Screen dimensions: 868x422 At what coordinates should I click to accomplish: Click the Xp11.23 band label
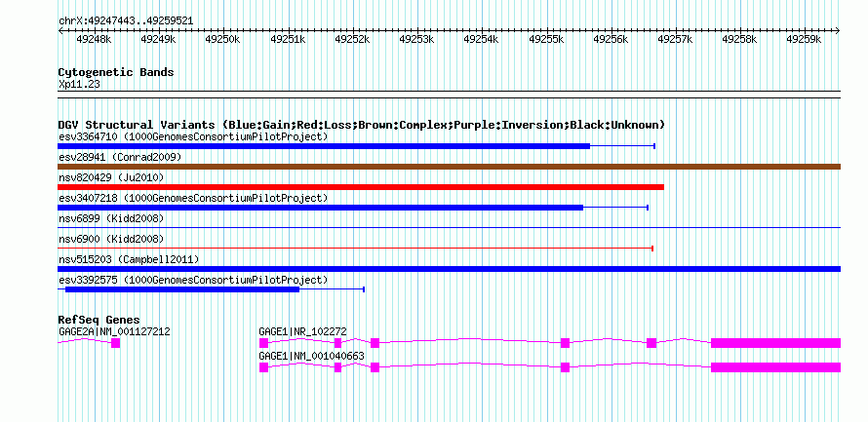tap(79, 85)
